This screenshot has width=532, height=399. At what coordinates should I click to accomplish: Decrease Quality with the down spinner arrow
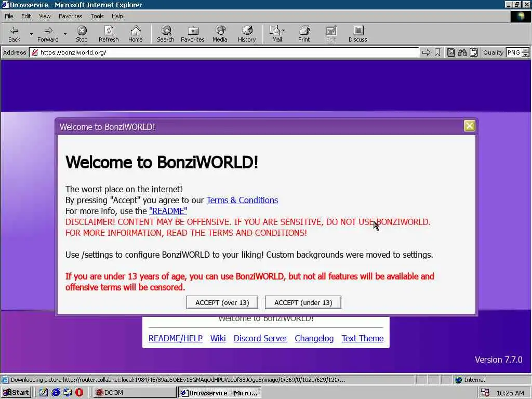click(525, 55)
